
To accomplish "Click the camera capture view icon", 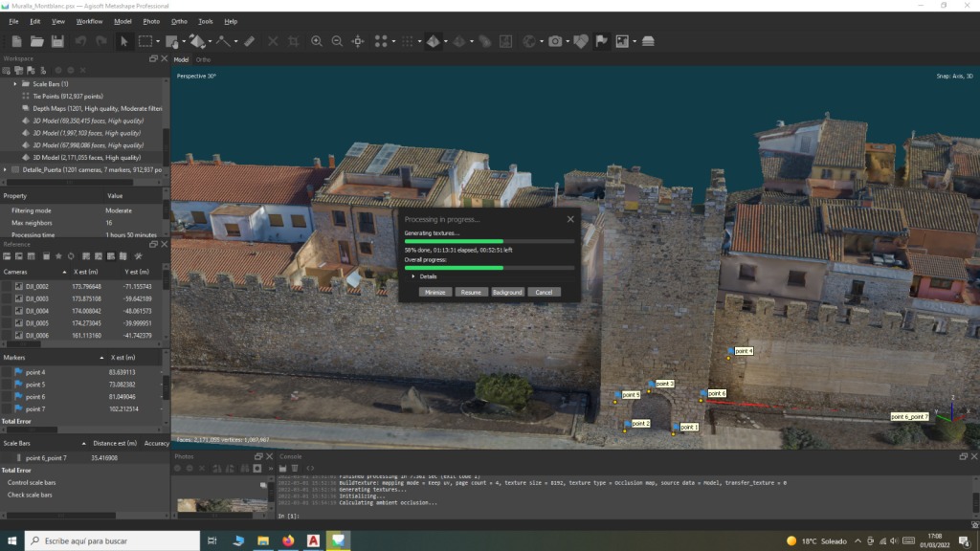I will (x=554, y=41).
